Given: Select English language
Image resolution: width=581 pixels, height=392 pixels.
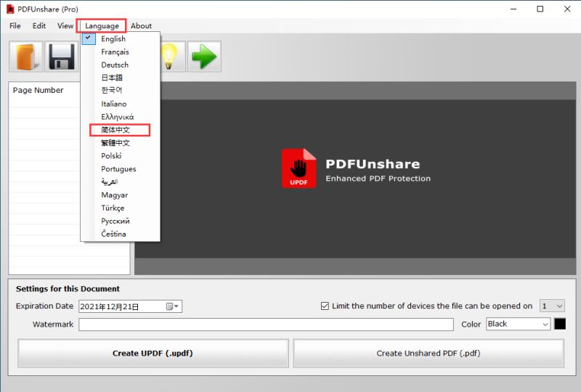Looking at the screenshot, I should (121, 39).
